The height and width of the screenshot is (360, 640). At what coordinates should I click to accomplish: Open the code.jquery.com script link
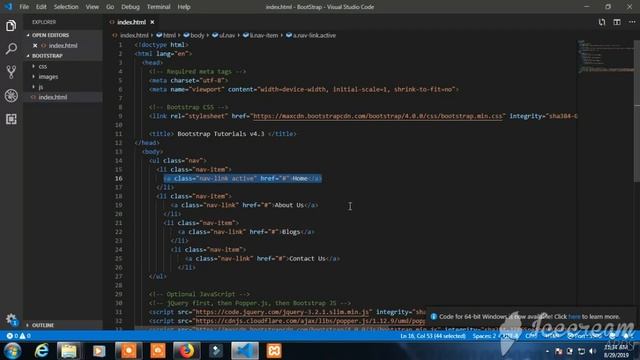pyautogui.click(x=282, y=312)
